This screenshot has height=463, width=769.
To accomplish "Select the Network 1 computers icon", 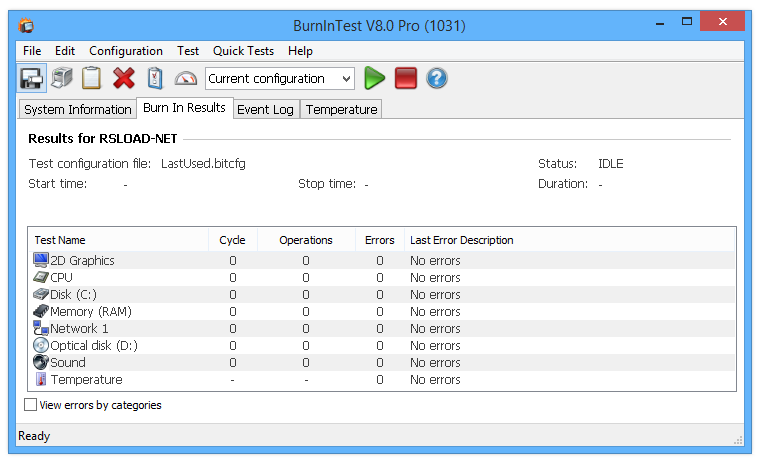I will click(41, 328).
